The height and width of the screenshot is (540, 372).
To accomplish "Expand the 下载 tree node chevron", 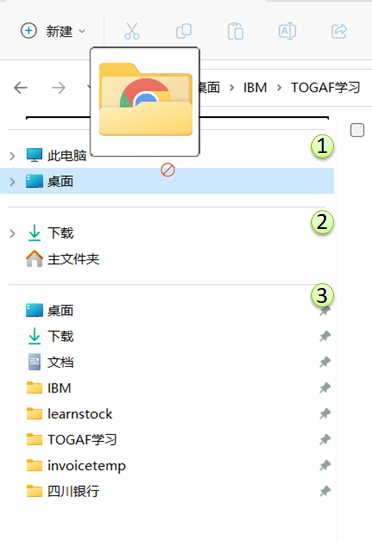I will pyautogui.click(x=12, y=233).
